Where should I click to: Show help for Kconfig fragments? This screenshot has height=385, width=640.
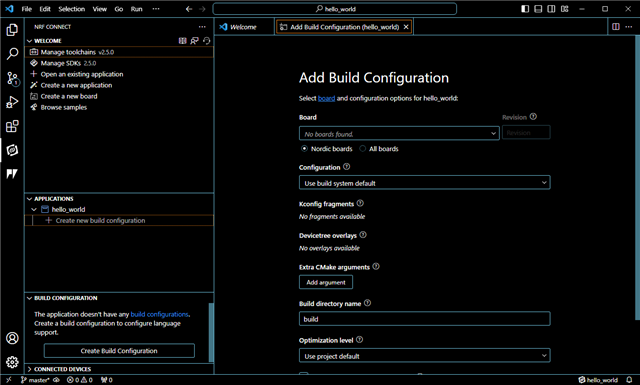[360, 203]
